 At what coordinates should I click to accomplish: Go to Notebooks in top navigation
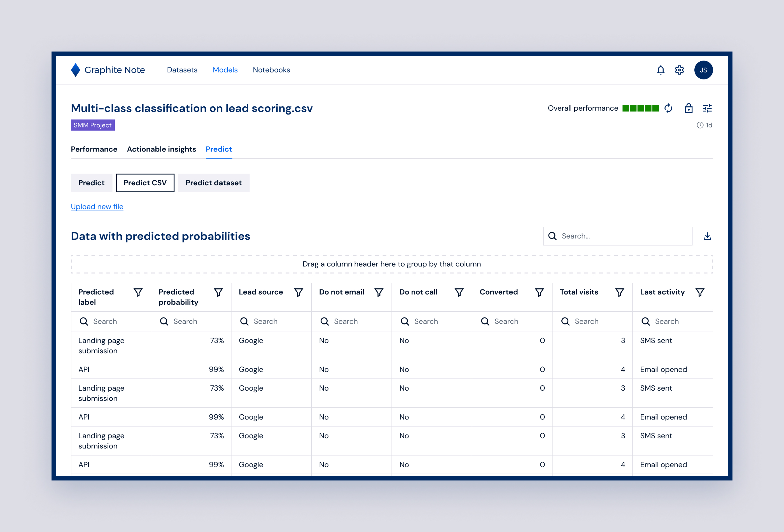(271, 70)
